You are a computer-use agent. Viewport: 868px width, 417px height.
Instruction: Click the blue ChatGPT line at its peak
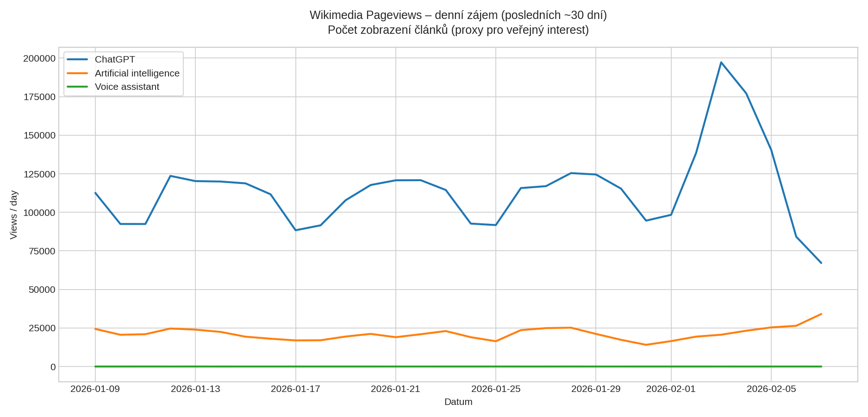721,62
